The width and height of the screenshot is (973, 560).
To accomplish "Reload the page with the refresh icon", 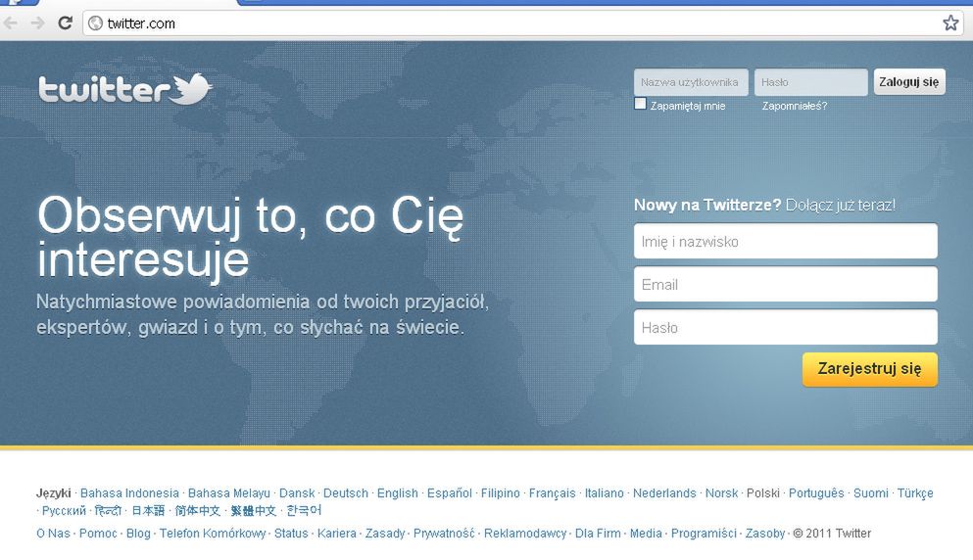I will [65, 23].
